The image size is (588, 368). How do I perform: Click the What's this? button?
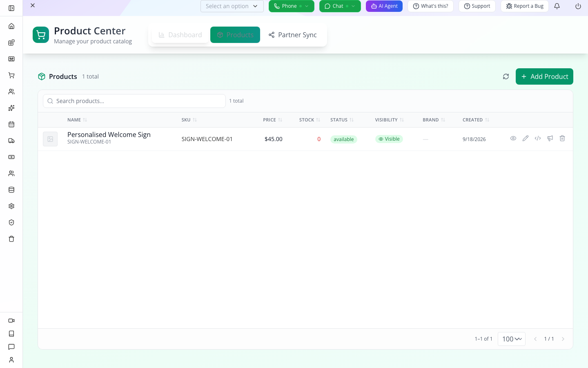coord(430,6)
